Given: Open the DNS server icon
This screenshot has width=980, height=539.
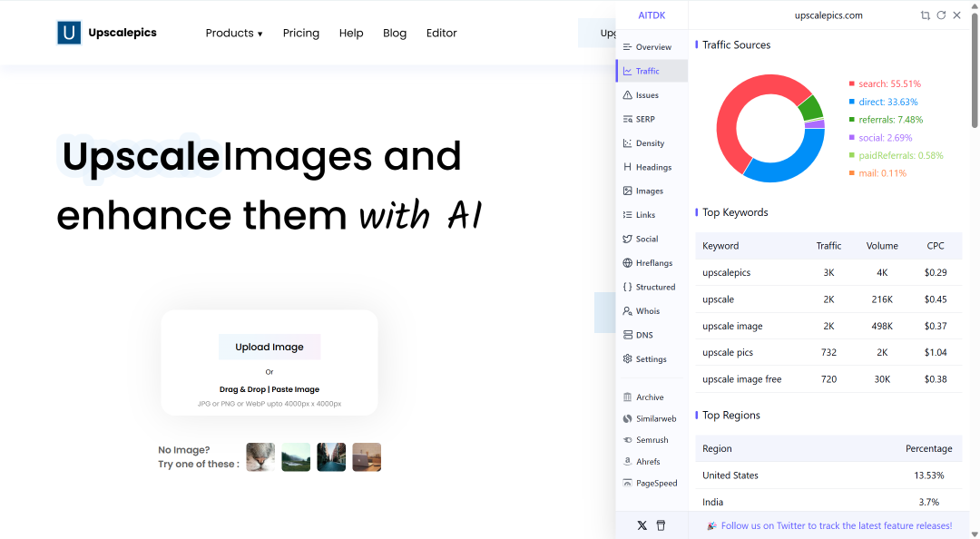Looking at the screenshot, I should click(628, 335).
